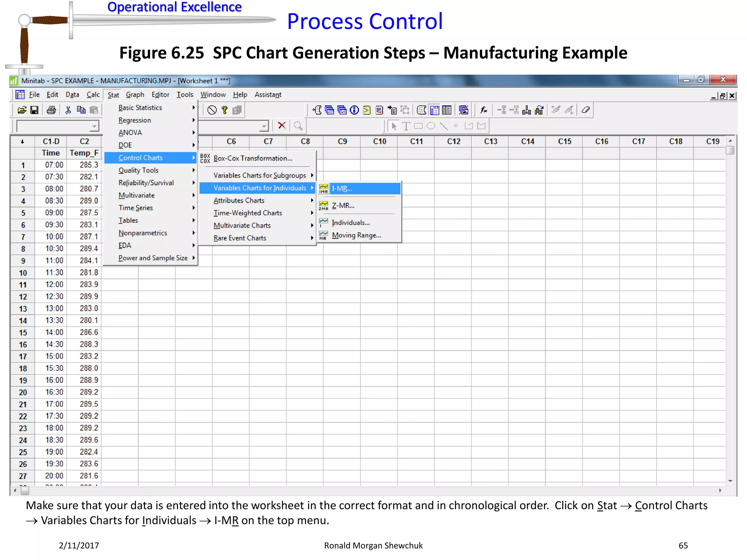Viewport: 747px width, 560px height.
Task: Click the Save floppy disk icon
Action: click(x=34, y=110)
